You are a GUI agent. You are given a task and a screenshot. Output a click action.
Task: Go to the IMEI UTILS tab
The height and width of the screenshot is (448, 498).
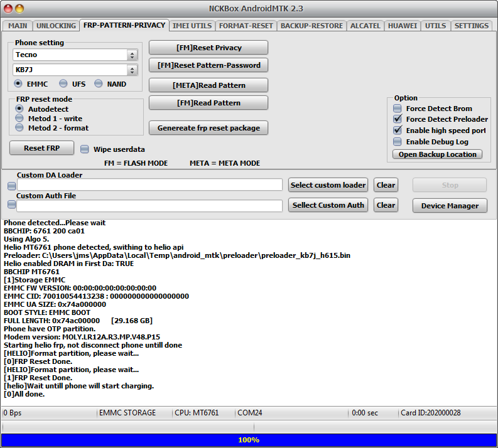pyautogui.click(x=192, y=26)
